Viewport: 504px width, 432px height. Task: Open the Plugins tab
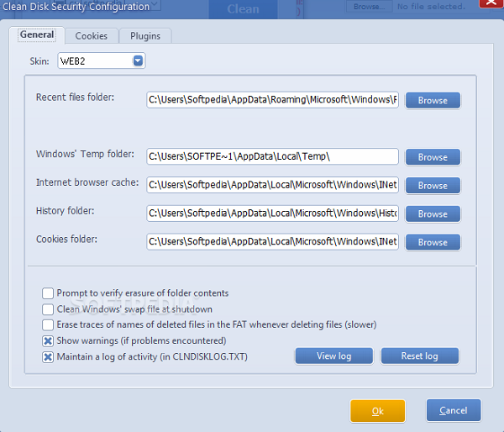tap(145, 35)
